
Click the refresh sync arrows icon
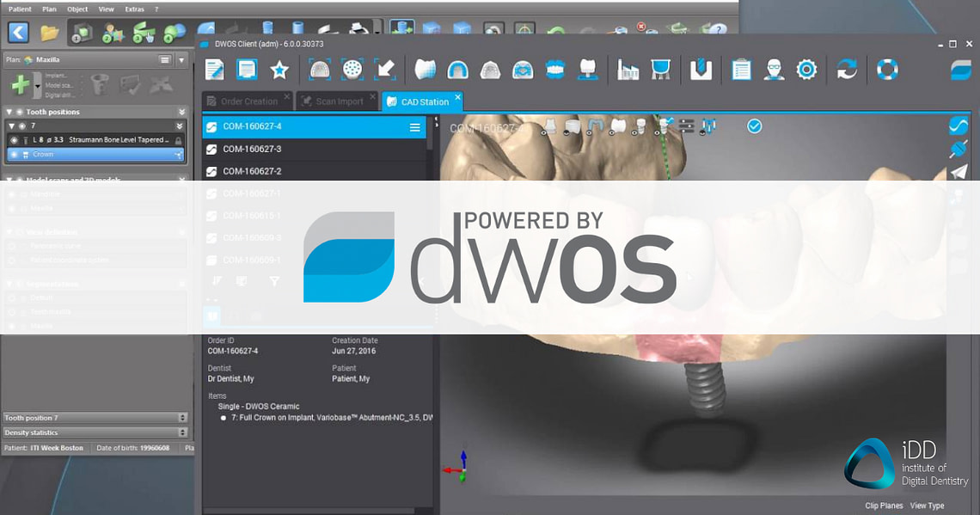(x=847, y=70)
